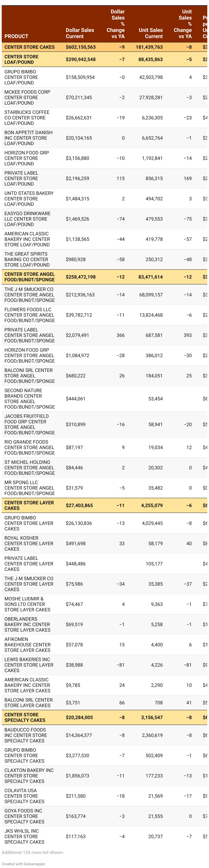This screenshot has height=868, width=209.
Task: Sort by Dollar Sales Current column header
Action: 80,33
